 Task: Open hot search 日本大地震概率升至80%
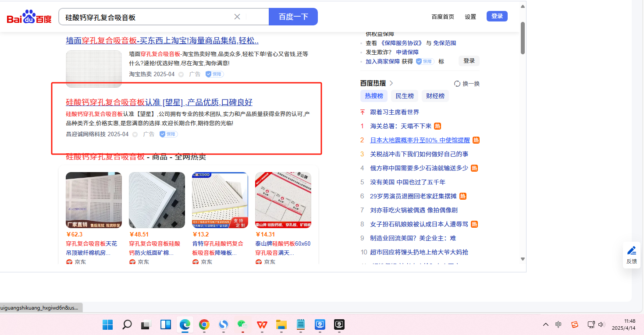click(420, 140)
